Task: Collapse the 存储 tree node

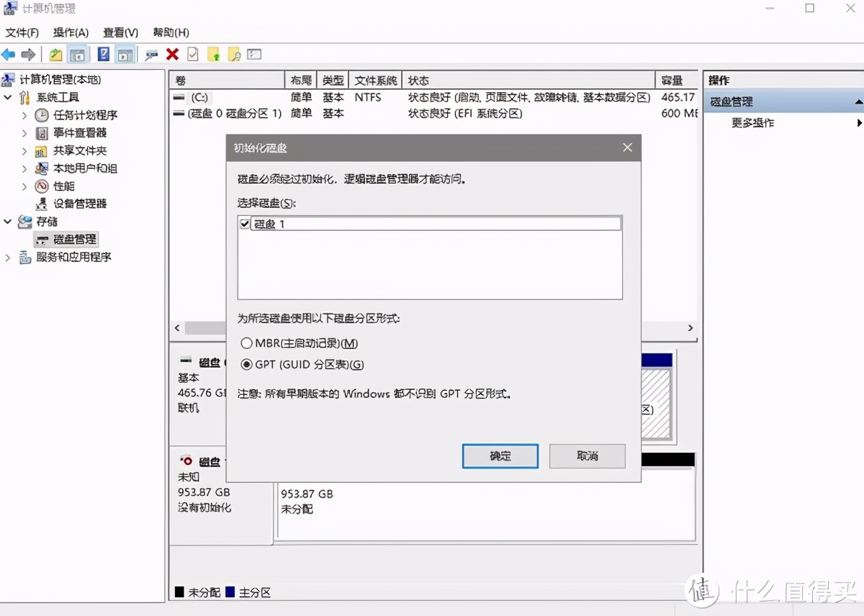Action: click(8, 222)
